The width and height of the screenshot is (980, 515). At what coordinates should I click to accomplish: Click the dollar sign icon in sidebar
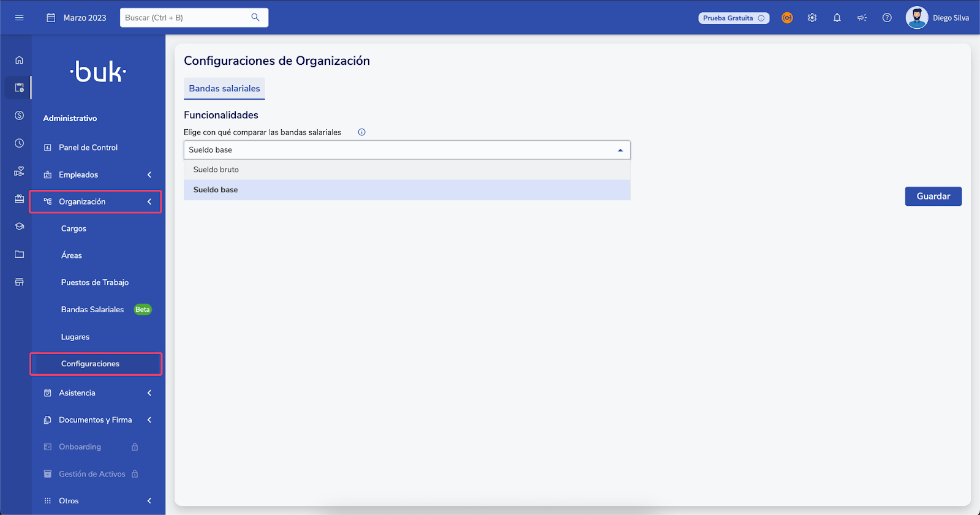point(19,116)
